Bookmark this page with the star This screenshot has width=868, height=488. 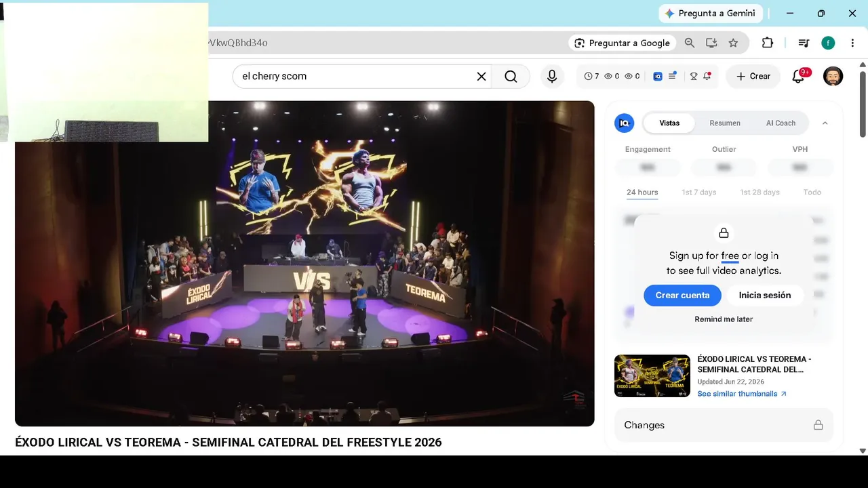coord(733,43)
